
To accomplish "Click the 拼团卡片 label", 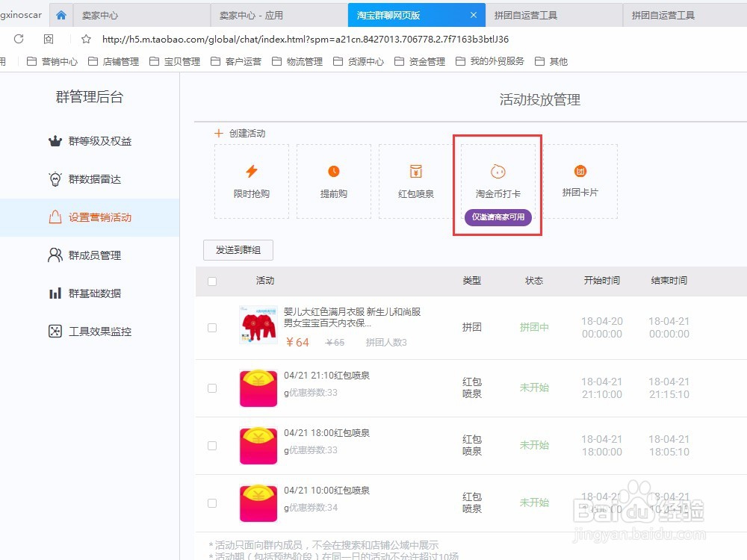I will tap(580, 193).
